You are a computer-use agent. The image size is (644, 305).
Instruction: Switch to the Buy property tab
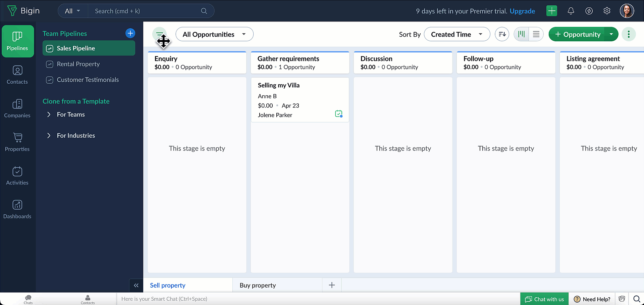pos(258,285)
